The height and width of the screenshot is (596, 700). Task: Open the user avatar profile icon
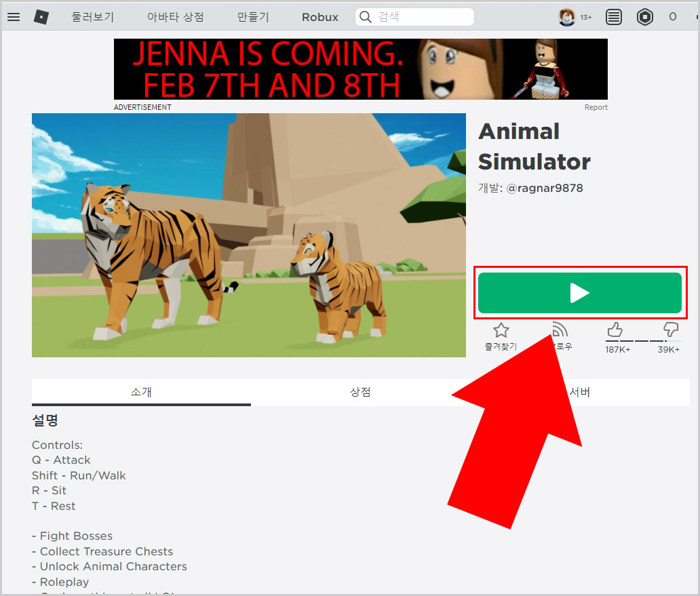(567, 17)
